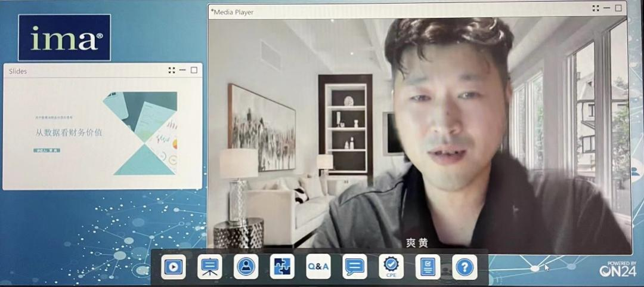The height and width of the screenshot is (287, 644).
Task: Click the Media Player video area
Action: (x=420, y=135)
